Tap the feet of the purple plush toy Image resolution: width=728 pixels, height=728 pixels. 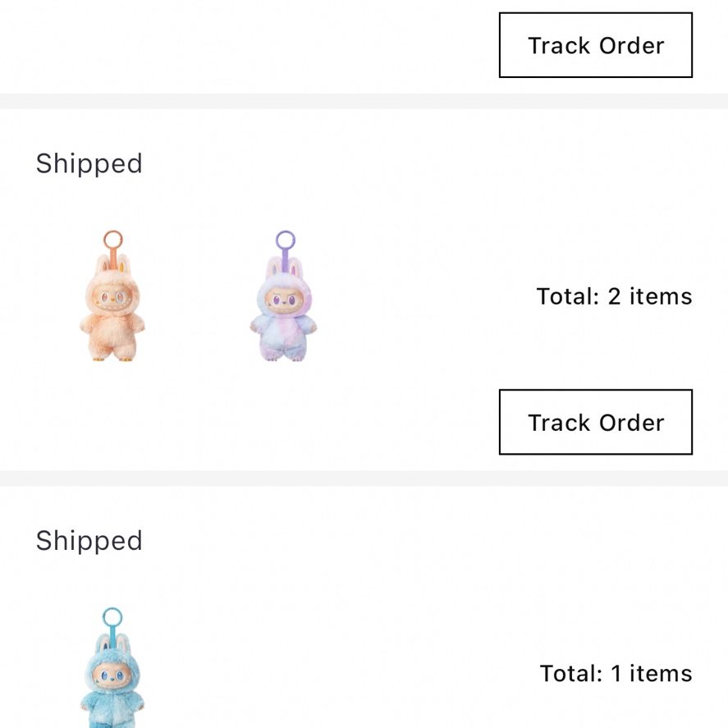(283, 356)
